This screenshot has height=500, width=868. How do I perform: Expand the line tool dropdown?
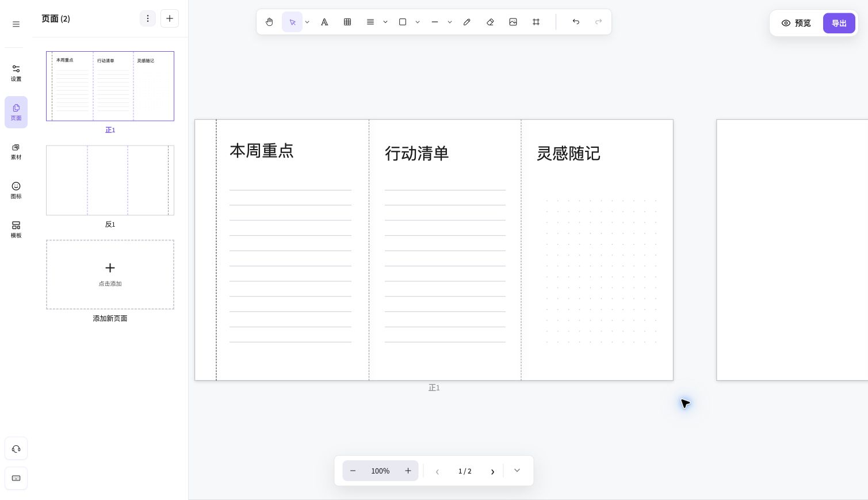(x=450, y=22)
